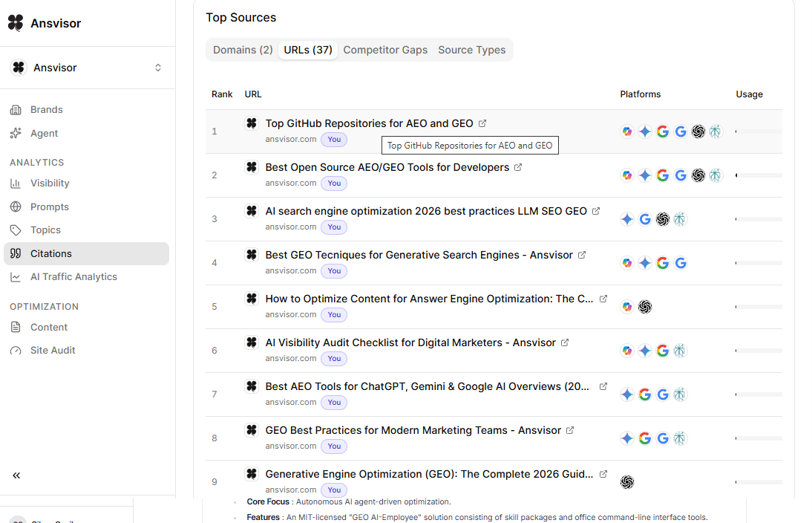Click anssvisor.com domain text in rank 6 row
Viewport: 812px width, 523px height.
pyautogui.click(x=290, y=358)
